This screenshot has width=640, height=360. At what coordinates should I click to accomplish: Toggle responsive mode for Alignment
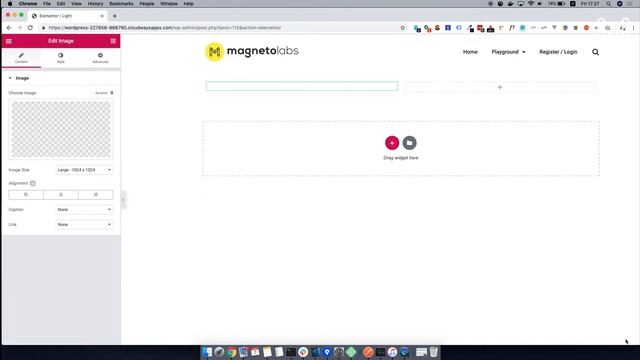click(33, 183)
